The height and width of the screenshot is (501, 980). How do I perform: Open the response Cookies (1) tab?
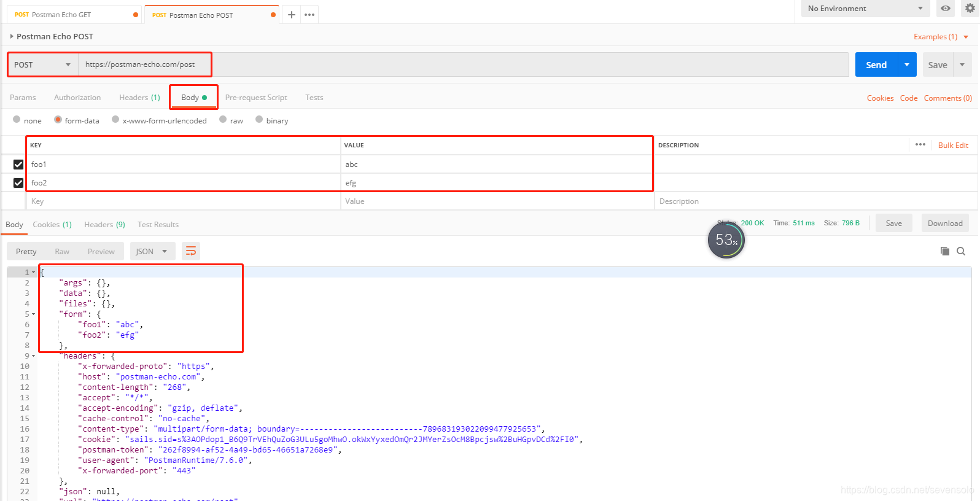click(52, 225)
